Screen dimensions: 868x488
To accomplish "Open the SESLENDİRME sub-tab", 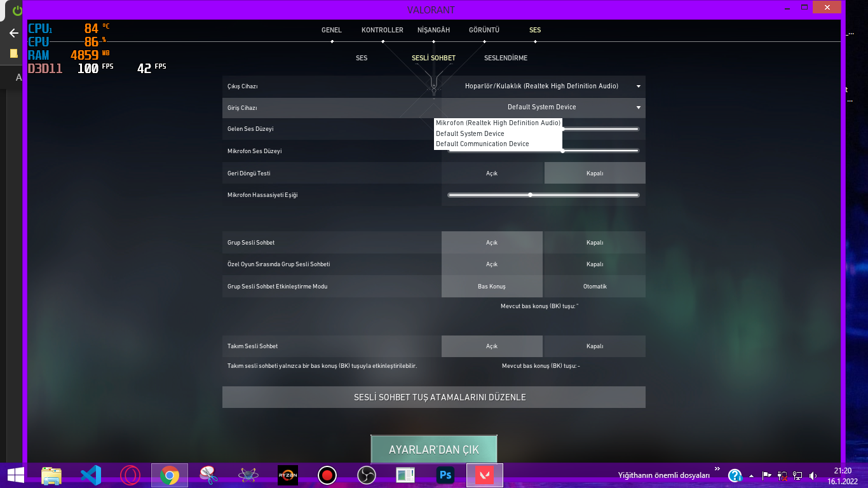I will (x=506, y=58).
